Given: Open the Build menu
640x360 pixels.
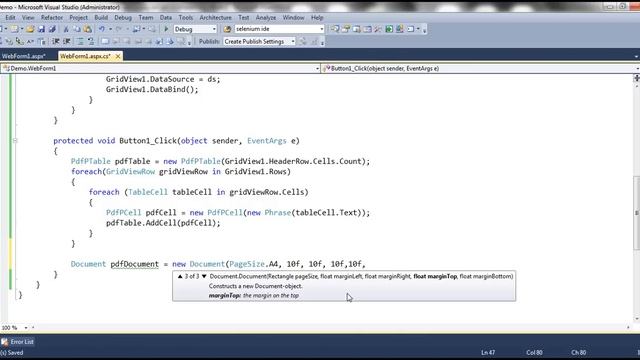Looking at the screenshot, I should click(101, 18).
